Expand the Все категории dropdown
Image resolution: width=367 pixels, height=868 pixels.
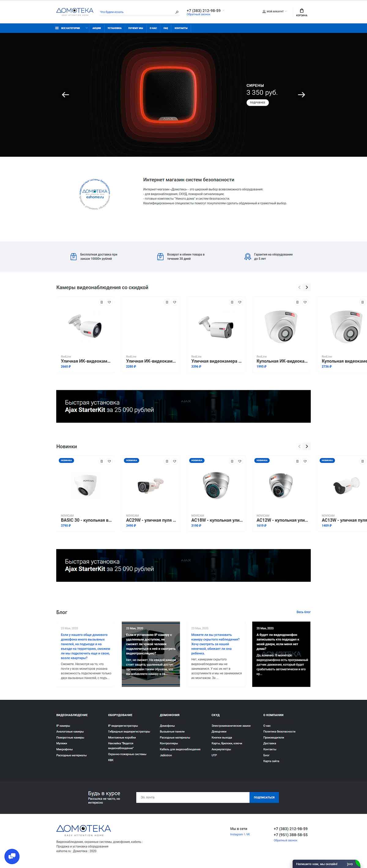72,28
